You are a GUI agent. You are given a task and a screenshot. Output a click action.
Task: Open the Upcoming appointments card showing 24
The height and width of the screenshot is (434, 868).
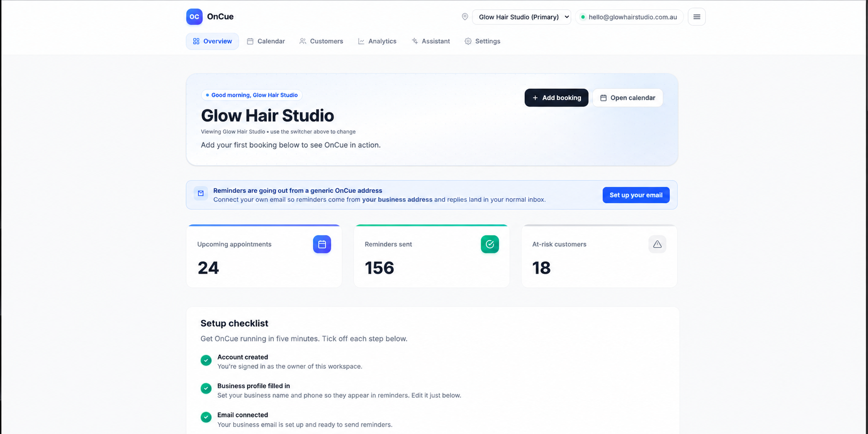pos(264,256)
